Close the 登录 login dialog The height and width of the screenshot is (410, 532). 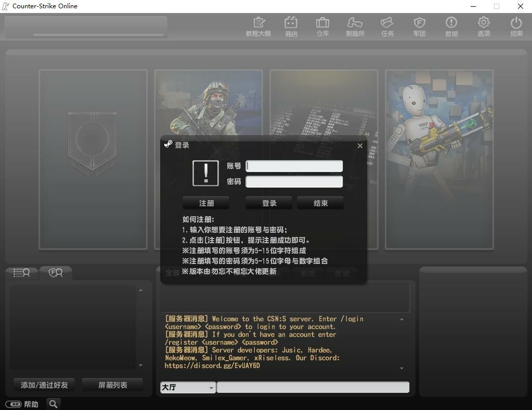pos(360,146)
